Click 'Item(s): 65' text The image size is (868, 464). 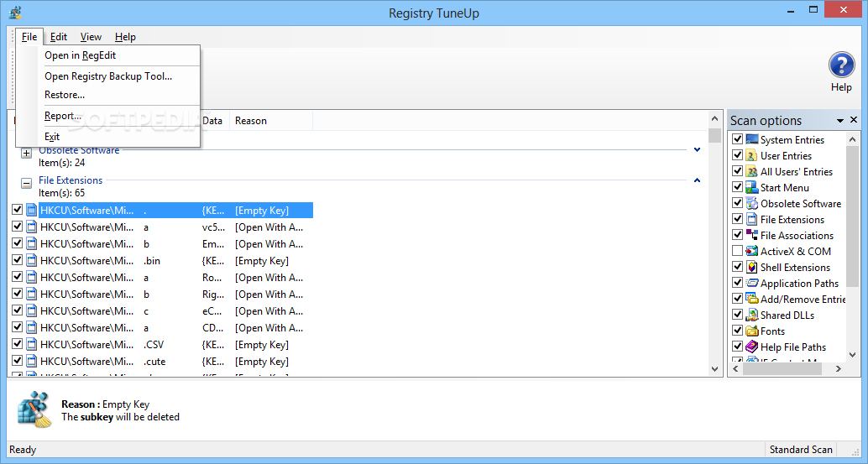(61, 193)
